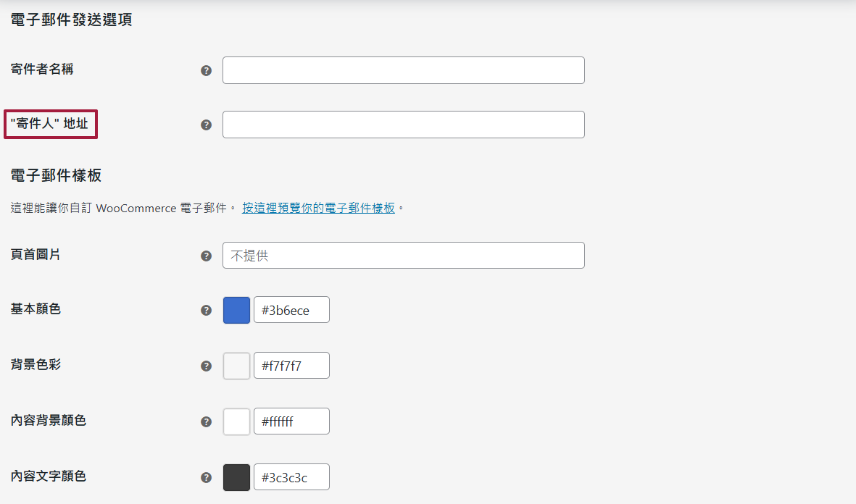Open the blue 基本顏色 color swatch

click(x=236, y=309)
